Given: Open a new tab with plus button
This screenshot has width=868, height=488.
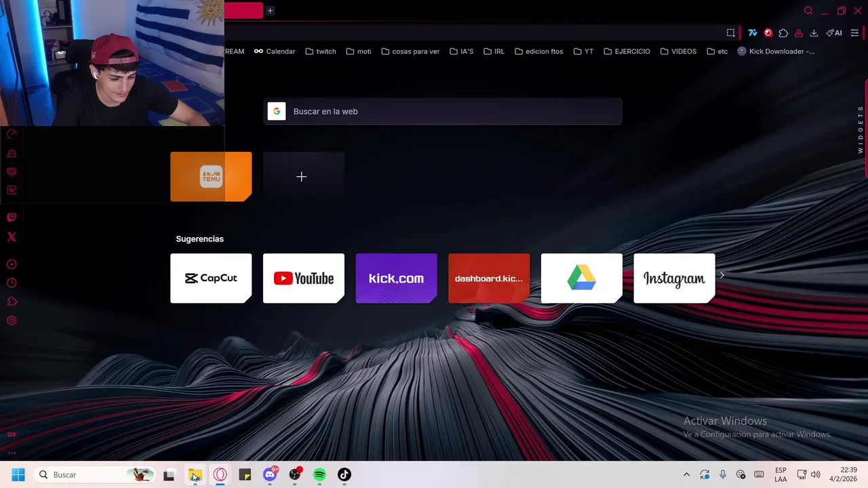Looking at the screenshot, I should [x=270, y=11].
